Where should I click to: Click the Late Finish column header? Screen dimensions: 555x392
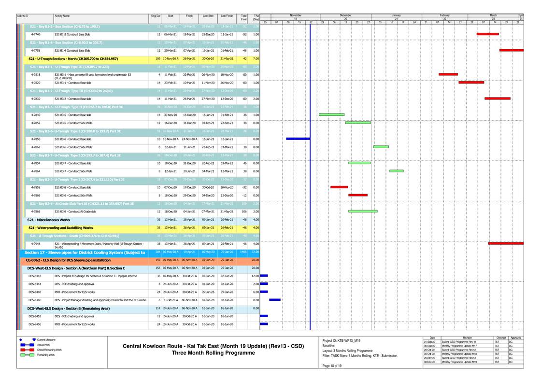(x=226, y=16)
